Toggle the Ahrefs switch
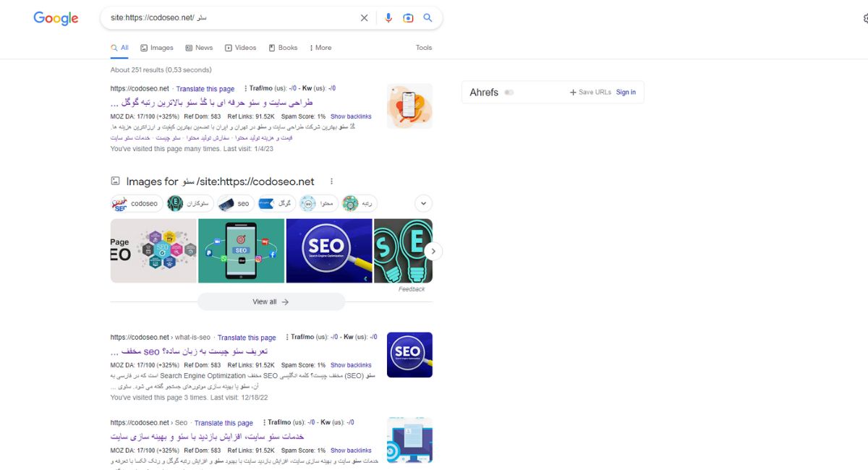This screenshot has width=868, height=470. (509, 93)
